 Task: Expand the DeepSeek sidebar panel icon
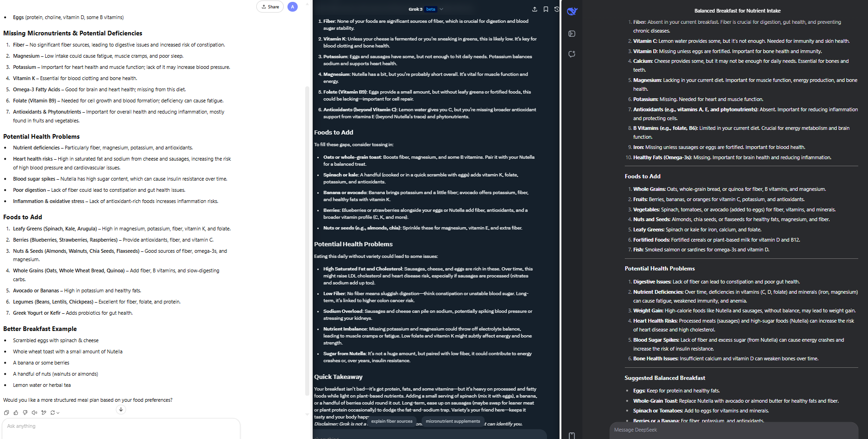572,34
